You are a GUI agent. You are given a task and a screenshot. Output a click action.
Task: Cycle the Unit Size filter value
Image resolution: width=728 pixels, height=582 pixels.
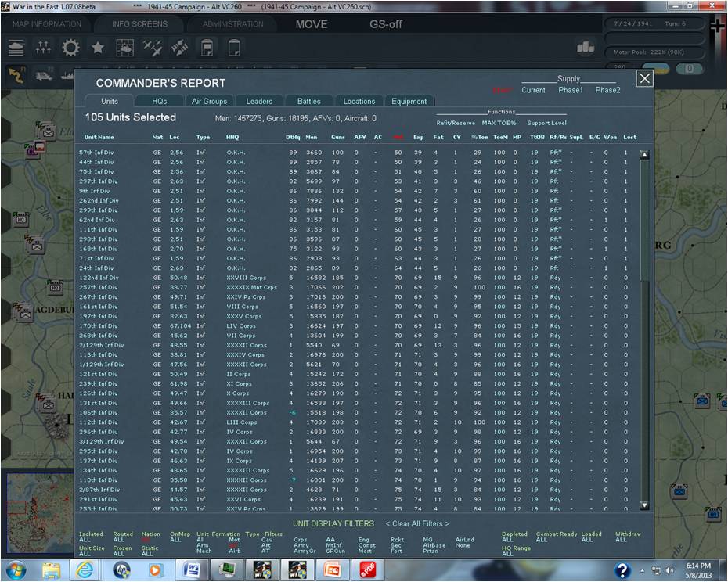(85, 554)
